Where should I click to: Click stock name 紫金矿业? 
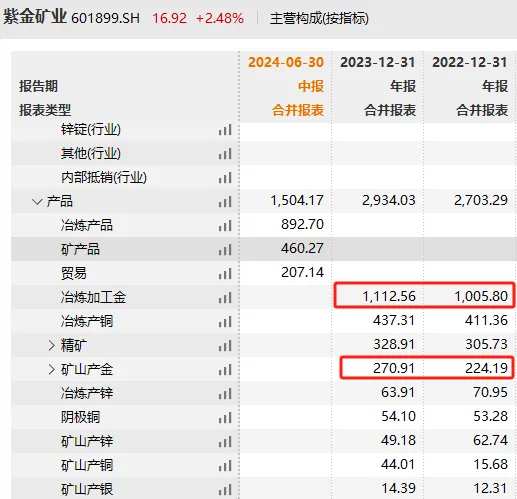[x=35, y=17]
